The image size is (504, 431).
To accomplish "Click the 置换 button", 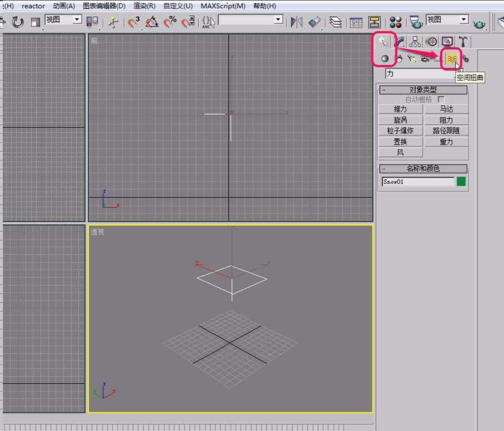I will (400, 141).
